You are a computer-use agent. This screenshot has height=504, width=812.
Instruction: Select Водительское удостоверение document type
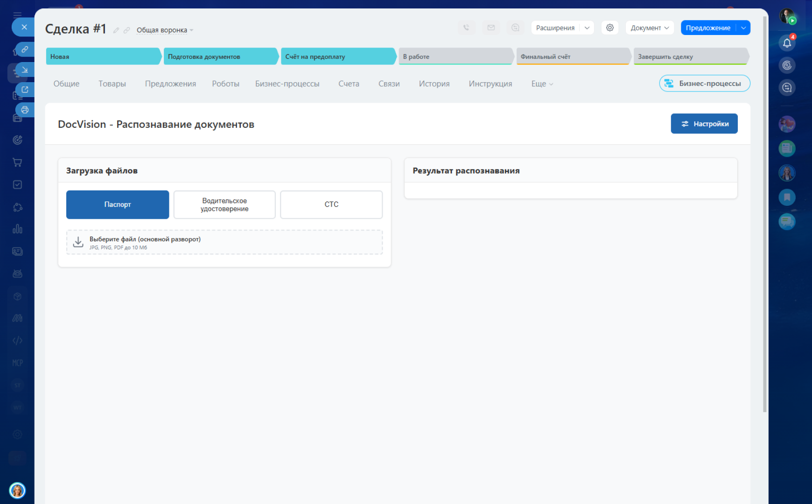(x=224, y=204)
